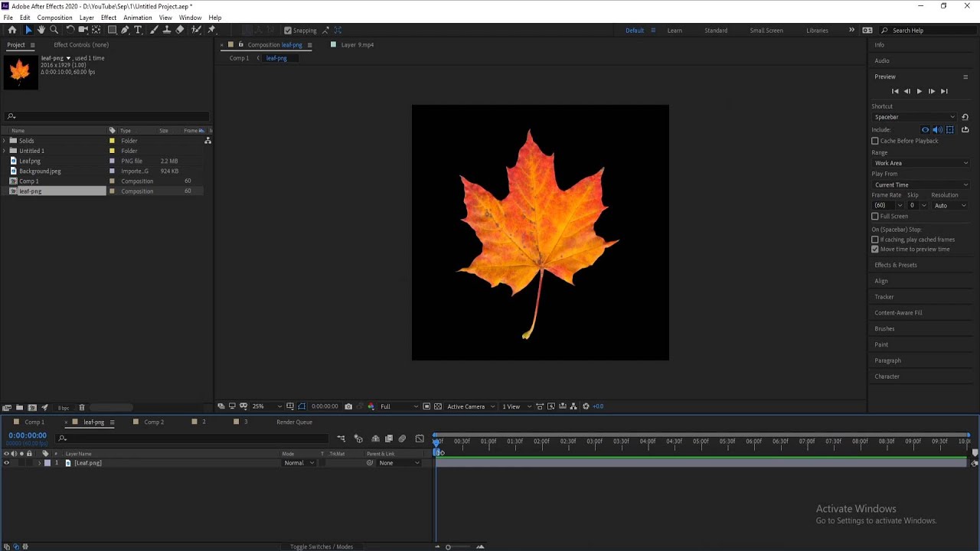Open the Animation menu

point(138,18)
